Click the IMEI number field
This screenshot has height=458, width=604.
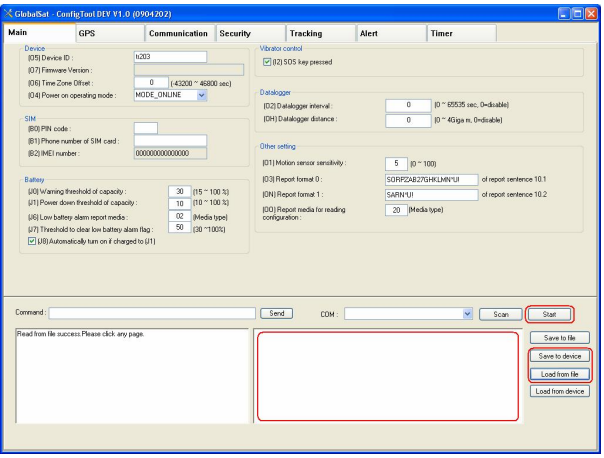coord(170,153)
